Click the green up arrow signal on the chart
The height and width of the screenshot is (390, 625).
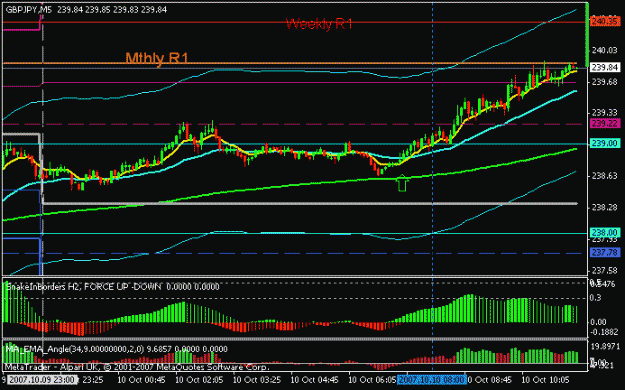point(402,183)
